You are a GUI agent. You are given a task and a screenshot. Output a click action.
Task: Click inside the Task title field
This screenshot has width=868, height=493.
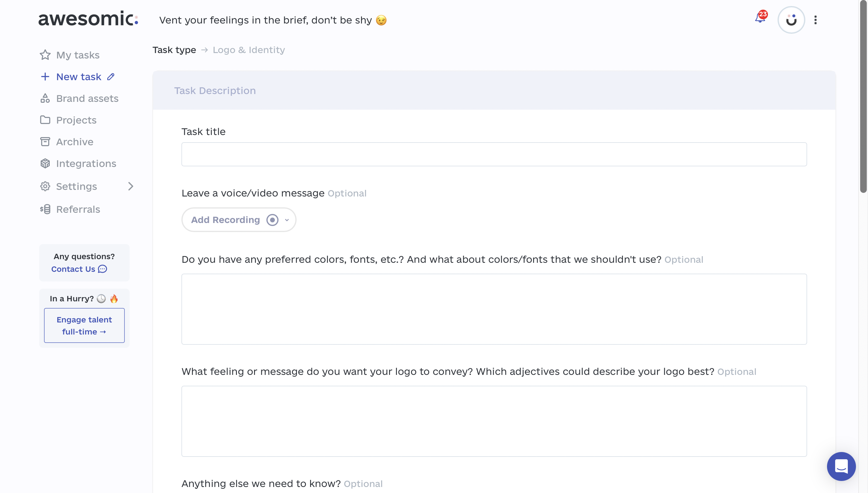(494, 154)
